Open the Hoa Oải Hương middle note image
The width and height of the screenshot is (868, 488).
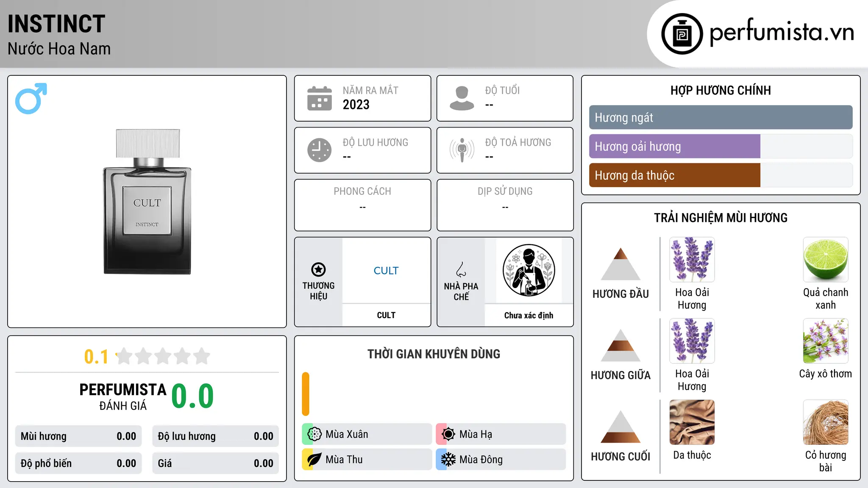tap(692, 341)
